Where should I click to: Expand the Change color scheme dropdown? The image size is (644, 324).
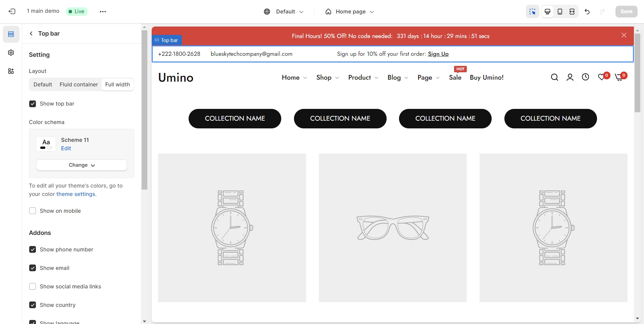(82, 165)
